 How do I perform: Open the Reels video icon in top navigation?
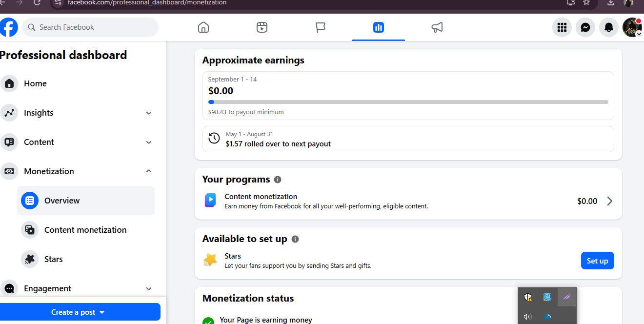(x=262, y=27)
